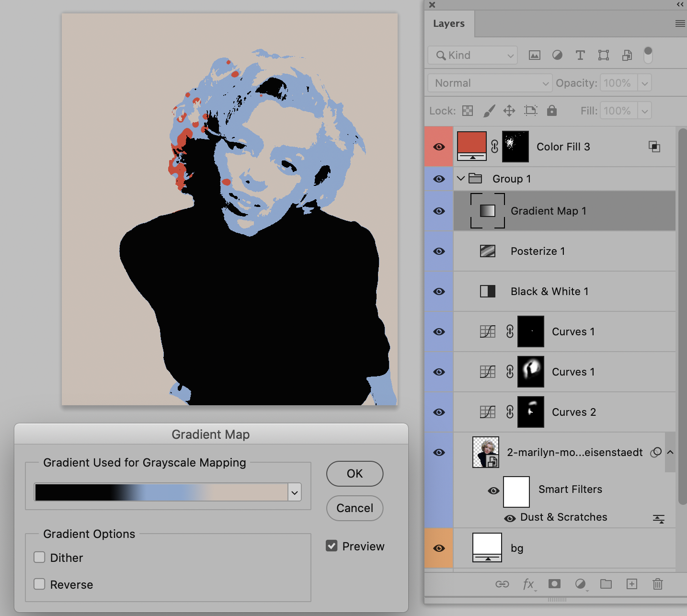Image resolution: width=687 pixels, height=616 pixels.
Task: Click the Smart Filters white mask thumbnail
Action: coord(516,491)
